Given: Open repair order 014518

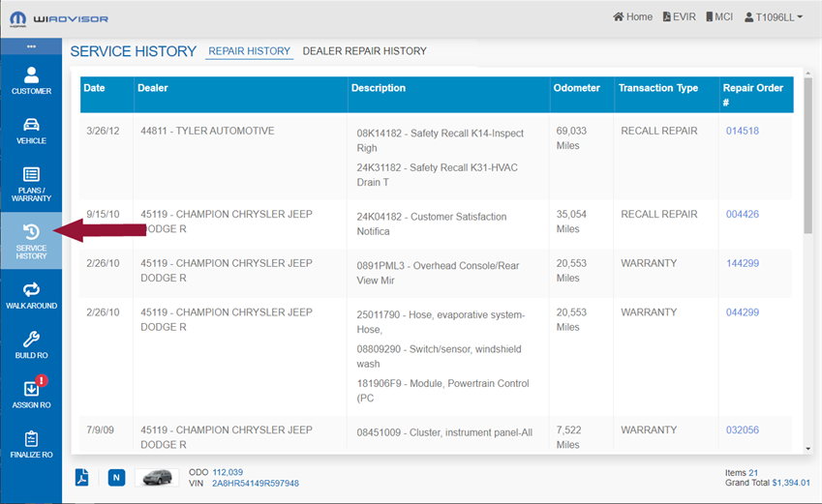Looking at the screenshot, I should click(x=743, y=131).
